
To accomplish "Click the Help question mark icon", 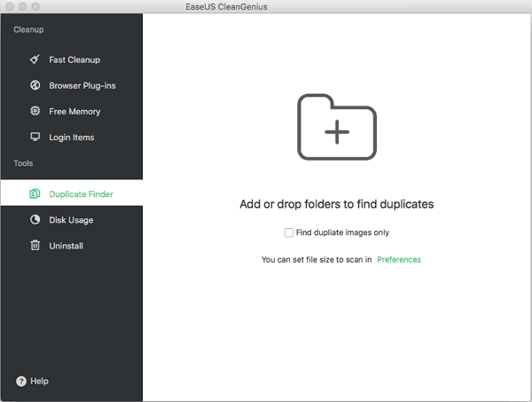I will click(x=20, y=381).
